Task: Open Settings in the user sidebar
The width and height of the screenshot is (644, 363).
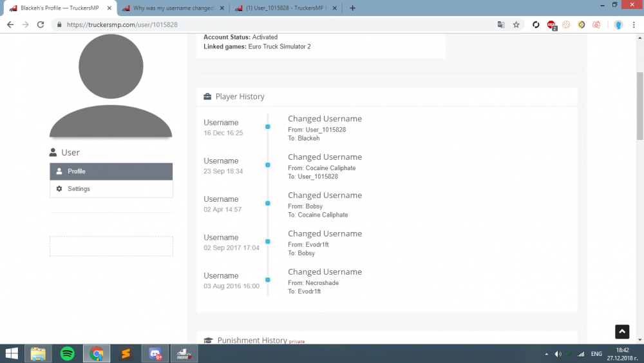Action: [x=111, y=189]
